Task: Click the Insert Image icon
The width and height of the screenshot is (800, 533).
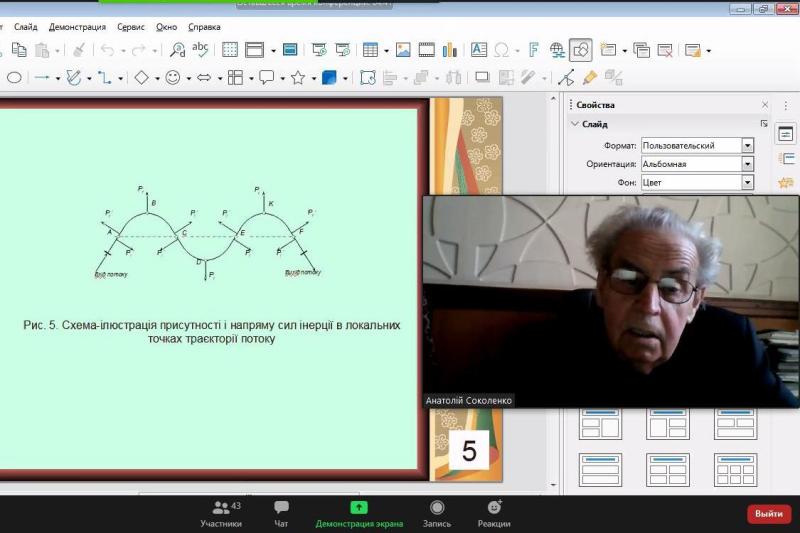Action: (403, 50)
